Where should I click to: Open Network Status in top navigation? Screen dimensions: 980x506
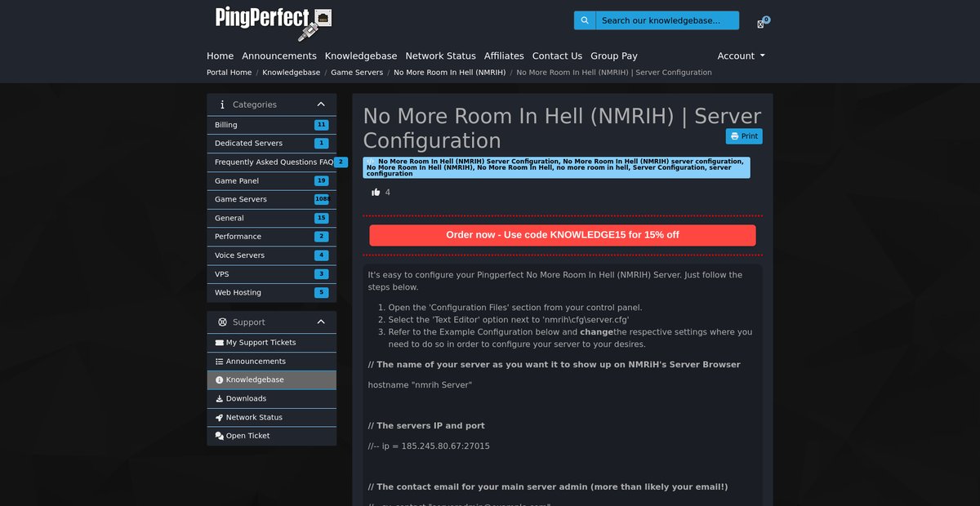click(440, 56)
